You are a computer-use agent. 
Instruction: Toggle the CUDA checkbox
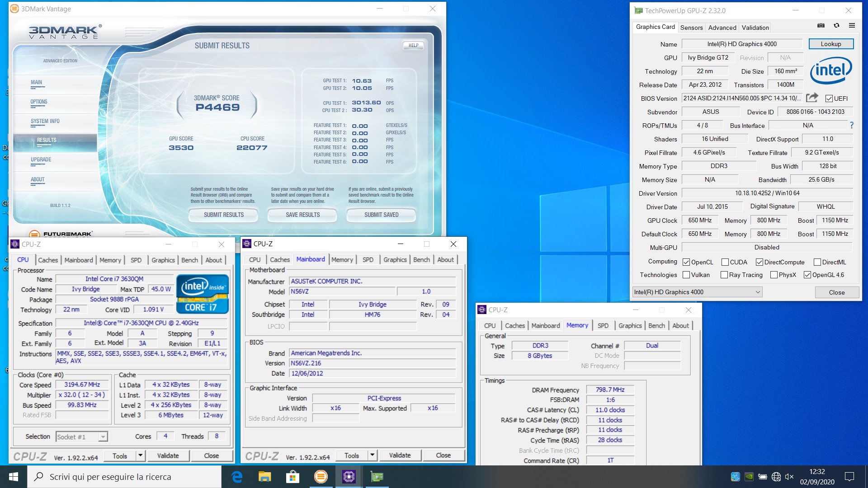coord(725,262)
